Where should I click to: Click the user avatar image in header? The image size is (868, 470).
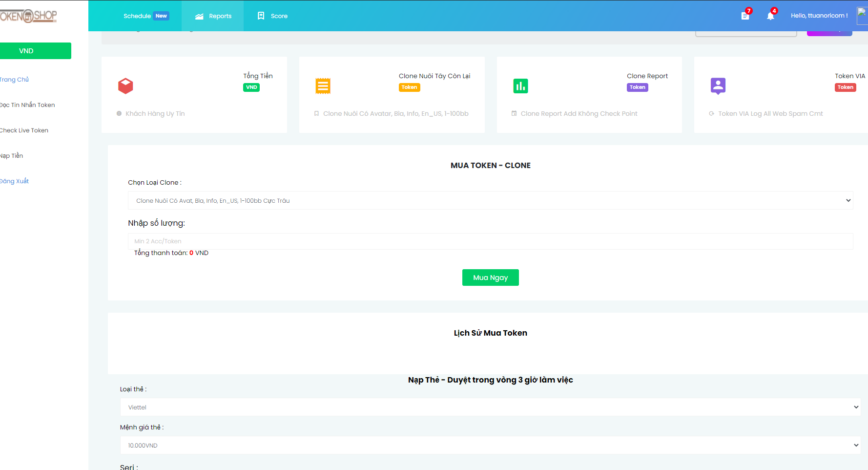click(862, 15)
